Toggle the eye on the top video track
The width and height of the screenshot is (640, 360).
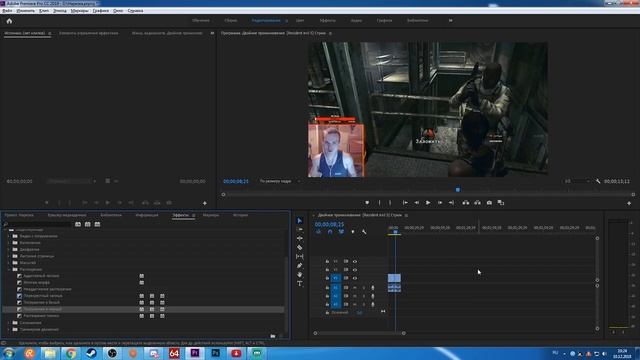(355, 262)
